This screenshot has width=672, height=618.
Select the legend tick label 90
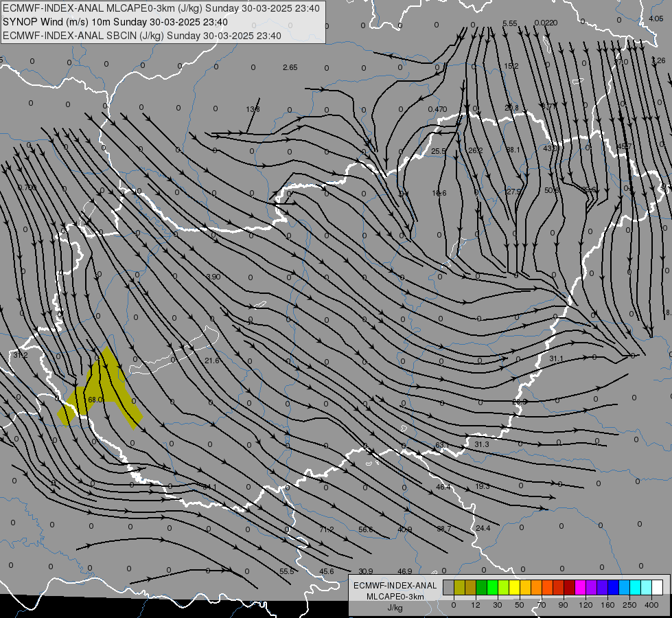[x=563, y=605]
